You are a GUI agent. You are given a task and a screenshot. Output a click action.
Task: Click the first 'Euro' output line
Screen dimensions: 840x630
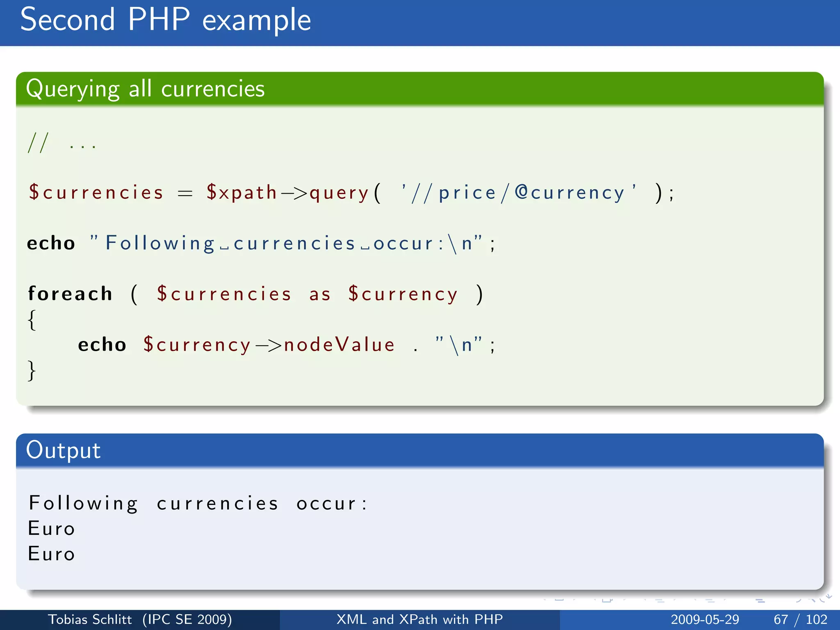click(52, 528)
